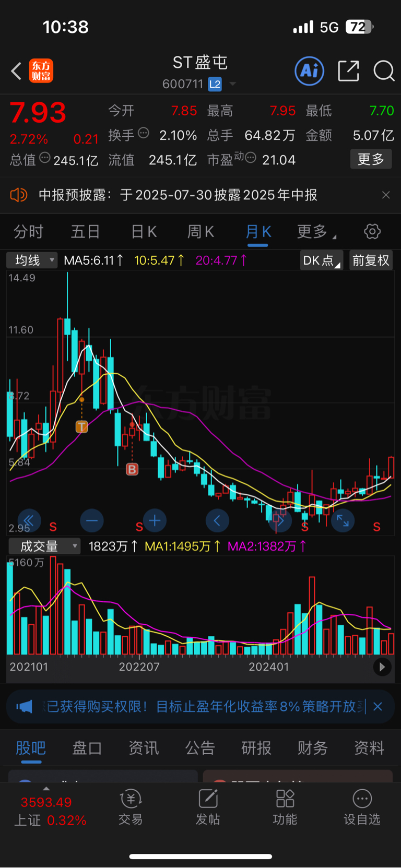
Task: Open the Ai assistant icon
Action: pyautogui.click(x=310, y=71)
